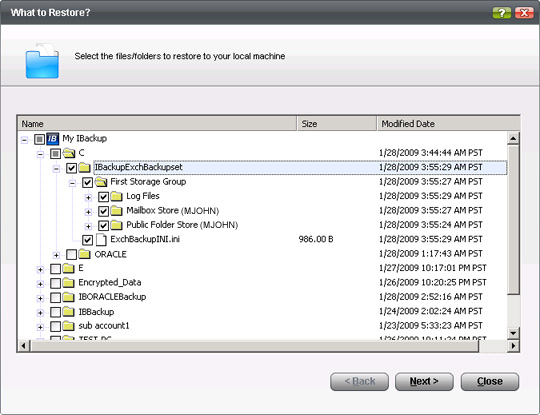The height and width of the screenshot is (415, 540).
Task: Click the Encrypted_Data folder icon
Action: pos(69,283)
